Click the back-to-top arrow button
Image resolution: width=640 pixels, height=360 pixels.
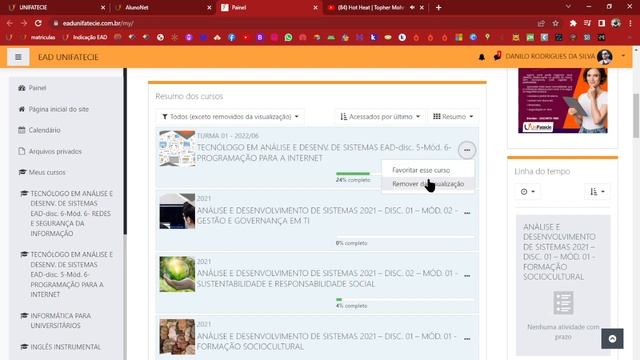click(612, 339)
